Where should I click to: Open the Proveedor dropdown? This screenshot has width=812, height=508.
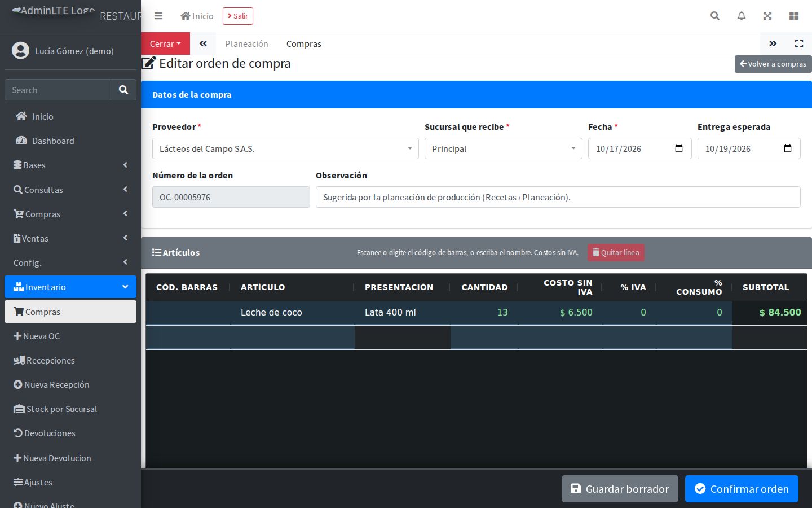(285, 148)
